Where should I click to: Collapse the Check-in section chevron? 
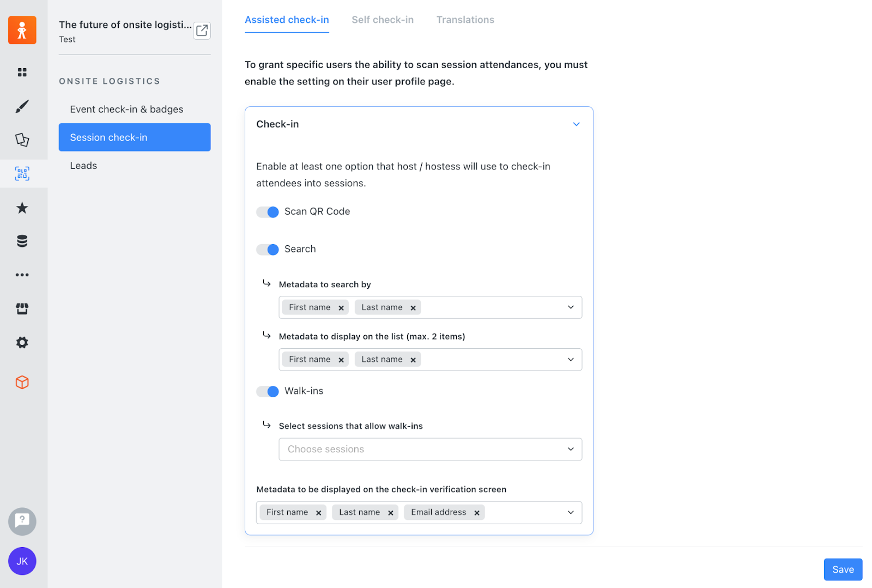point(576,124)
